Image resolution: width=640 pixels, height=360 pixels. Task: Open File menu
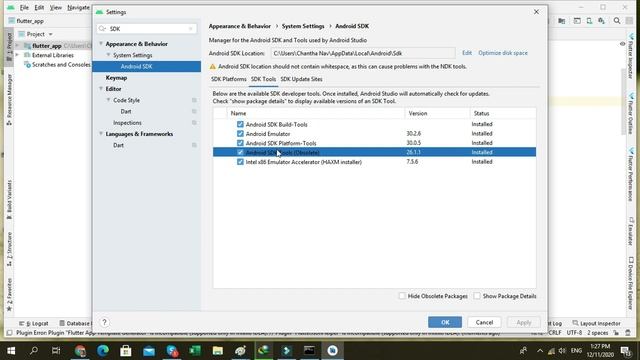[x=24, y=8]
